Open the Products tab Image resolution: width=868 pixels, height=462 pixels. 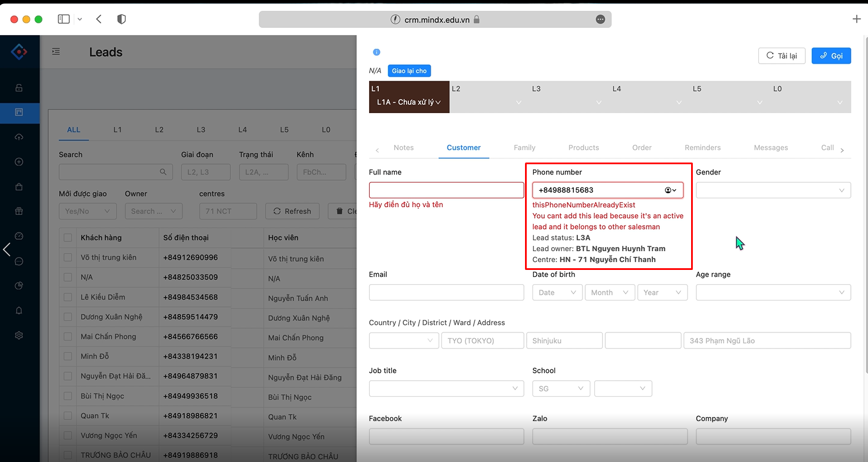pos(583,148)
